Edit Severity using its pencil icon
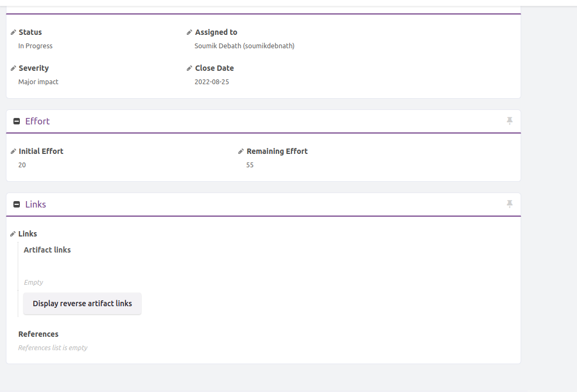The width and height of the screenshot is (577, 392). point(13,69)
